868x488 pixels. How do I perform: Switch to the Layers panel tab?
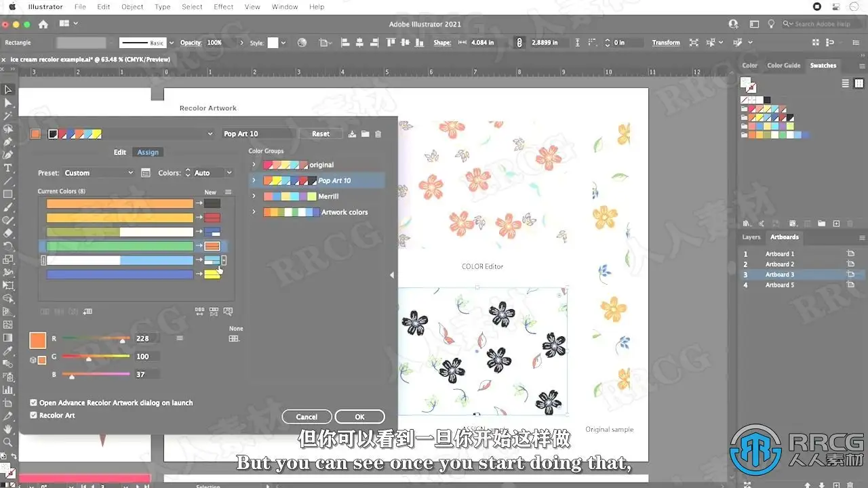(751, 237)
